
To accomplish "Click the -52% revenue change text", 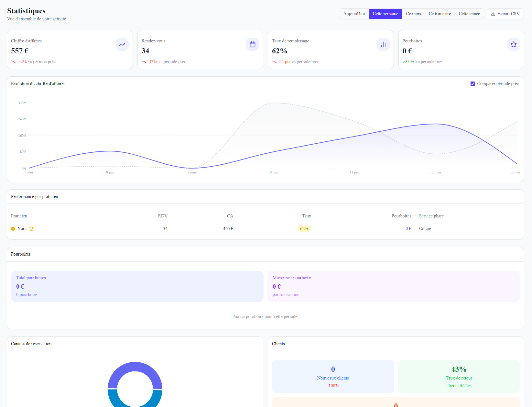I will click(22, 62).
